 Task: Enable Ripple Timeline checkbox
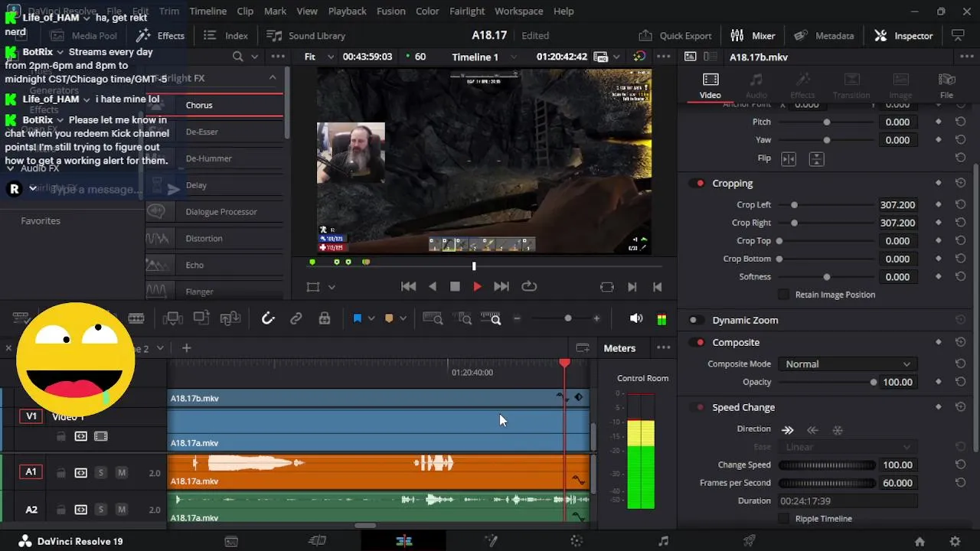pyautogui.click(x=783, y=519)
